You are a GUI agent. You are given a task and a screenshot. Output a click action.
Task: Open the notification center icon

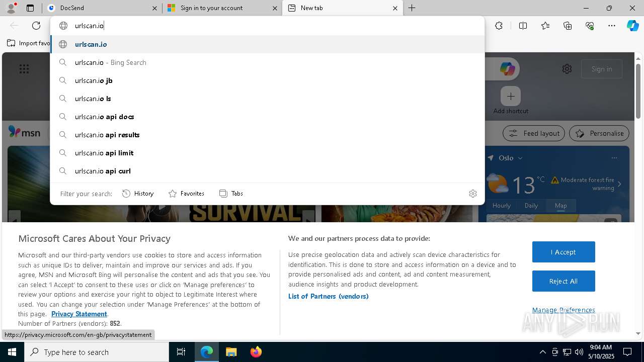click(627, 352)
